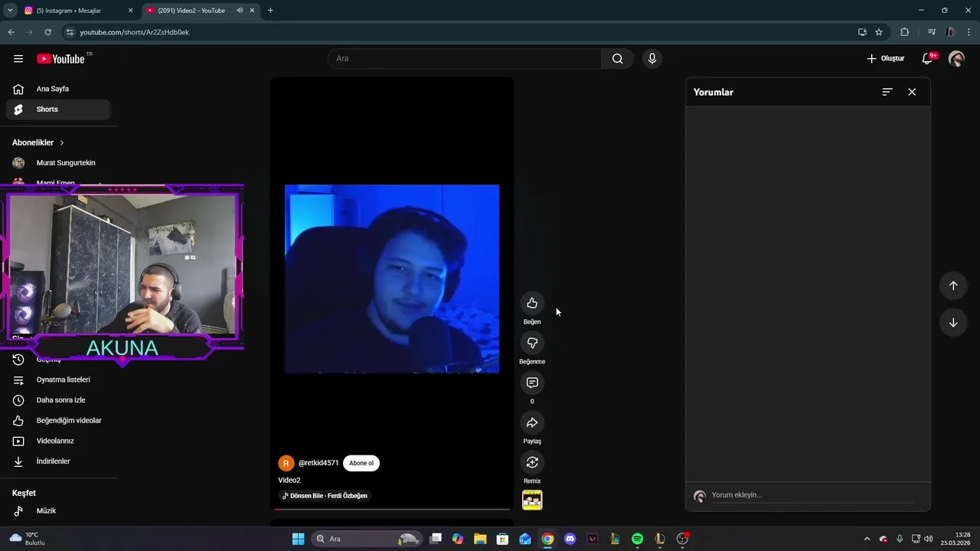This screenshot has width=980, height=551.
Task: Open Videolarınız in sidebar
Action: (58, 441)
